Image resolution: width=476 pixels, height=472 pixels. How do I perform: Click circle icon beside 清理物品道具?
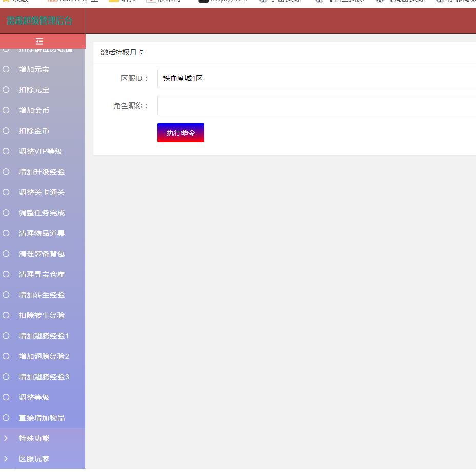pos(6,233)
